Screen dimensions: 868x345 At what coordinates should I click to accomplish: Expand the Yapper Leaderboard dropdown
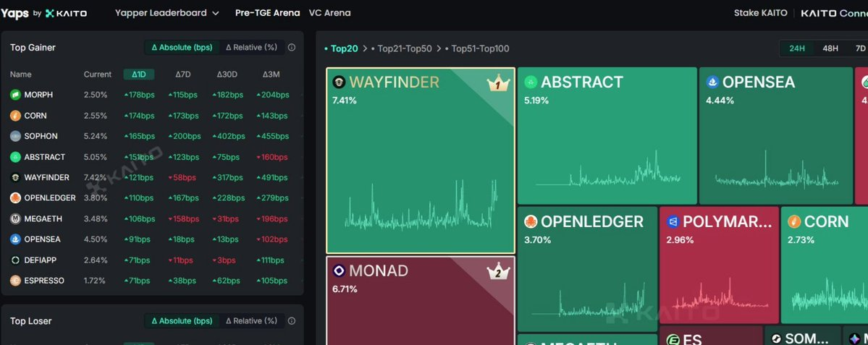coord(167,13)
